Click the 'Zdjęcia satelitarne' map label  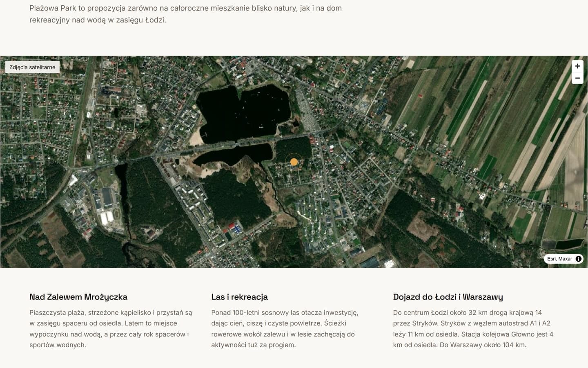[x=32, y=67]
